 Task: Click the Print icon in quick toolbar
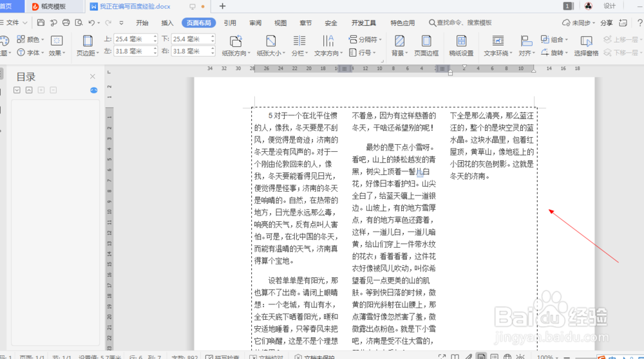point(66,23)
